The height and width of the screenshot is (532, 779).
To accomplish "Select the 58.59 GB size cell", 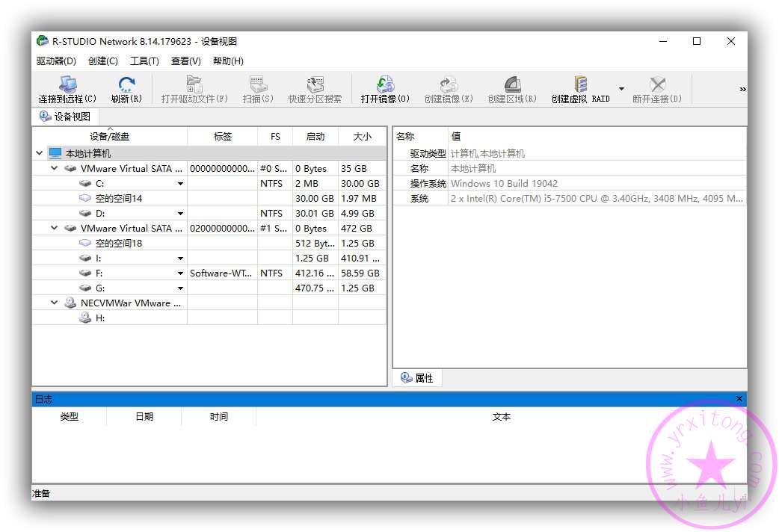I will (362, 273).
